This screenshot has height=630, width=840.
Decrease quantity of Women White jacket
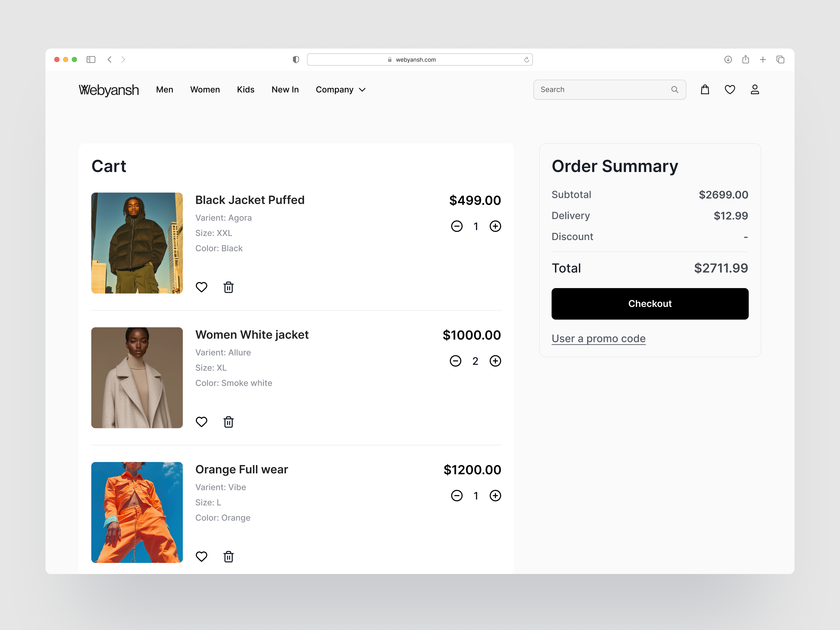[x=455, y=361]
